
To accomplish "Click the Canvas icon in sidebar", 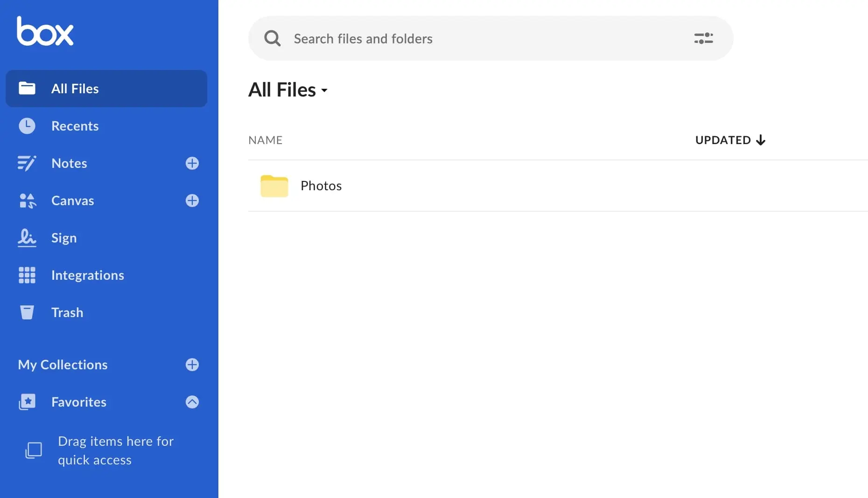I will pos(27,201).
